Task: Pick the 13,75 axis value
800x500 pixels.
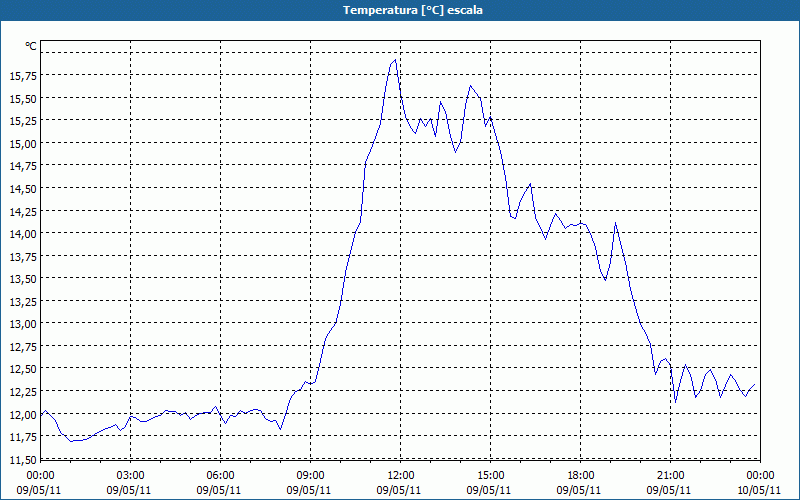Action: click(23, 256)
